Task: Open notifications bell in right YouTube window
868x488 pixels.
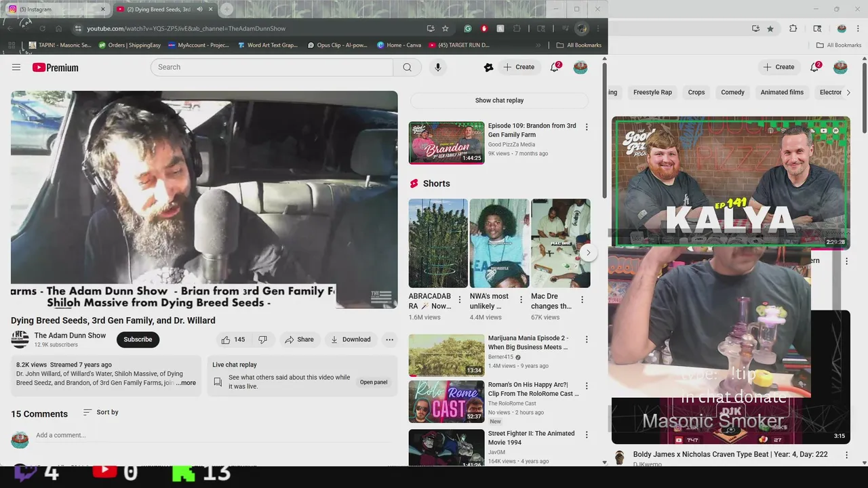Action: [815, 67]
